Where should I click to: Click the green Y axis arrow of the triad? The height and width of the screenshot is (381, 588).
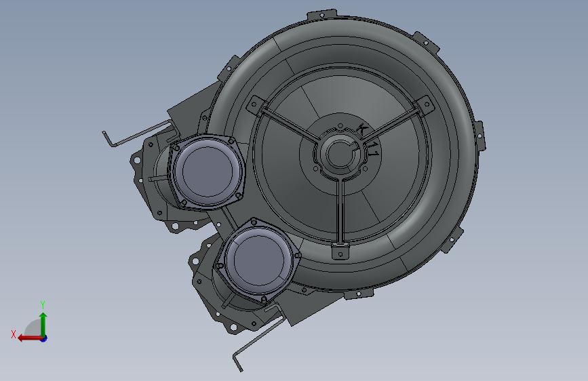43,324
